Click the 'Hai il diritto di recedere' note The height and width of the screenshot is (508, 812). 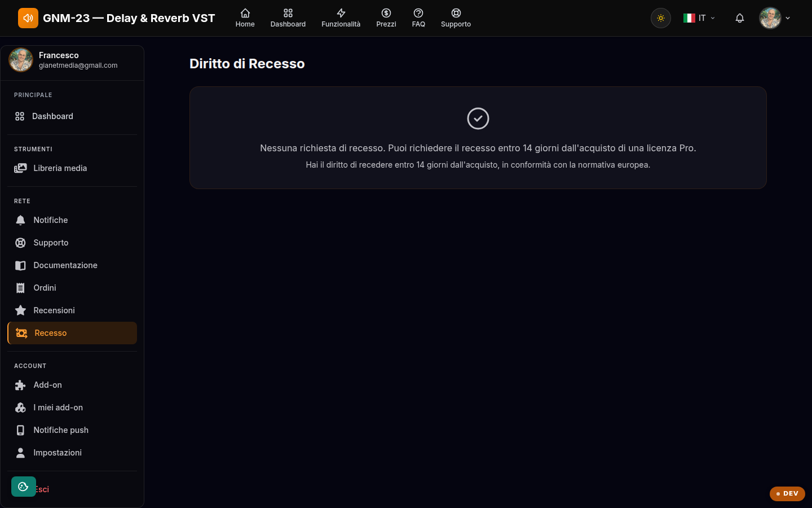tap(478, 165)
